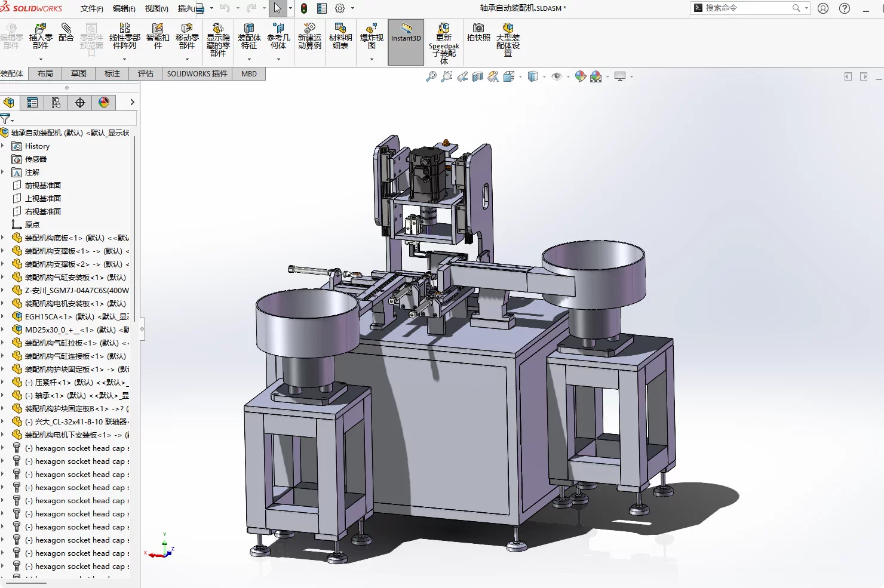
Task: Switch to the 布局 tab
Action: pyautogui.click(x=45, y=73)
